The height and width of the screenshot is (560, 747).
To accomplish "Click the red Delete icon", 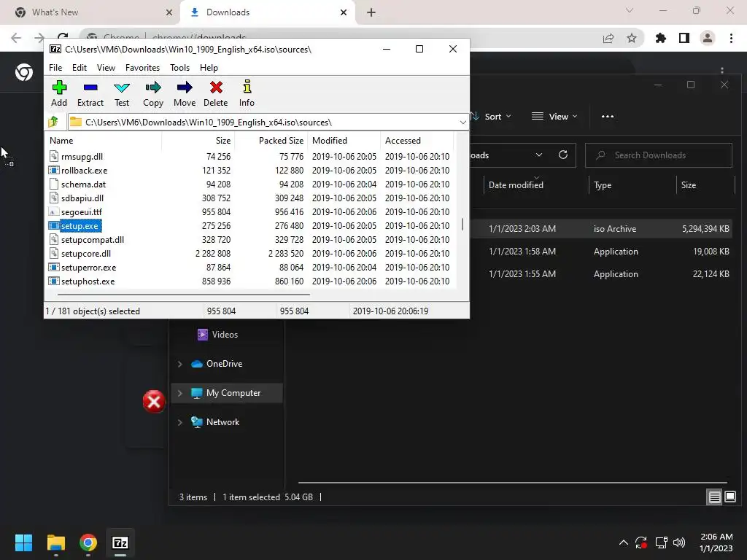I will tap(216, 87).
